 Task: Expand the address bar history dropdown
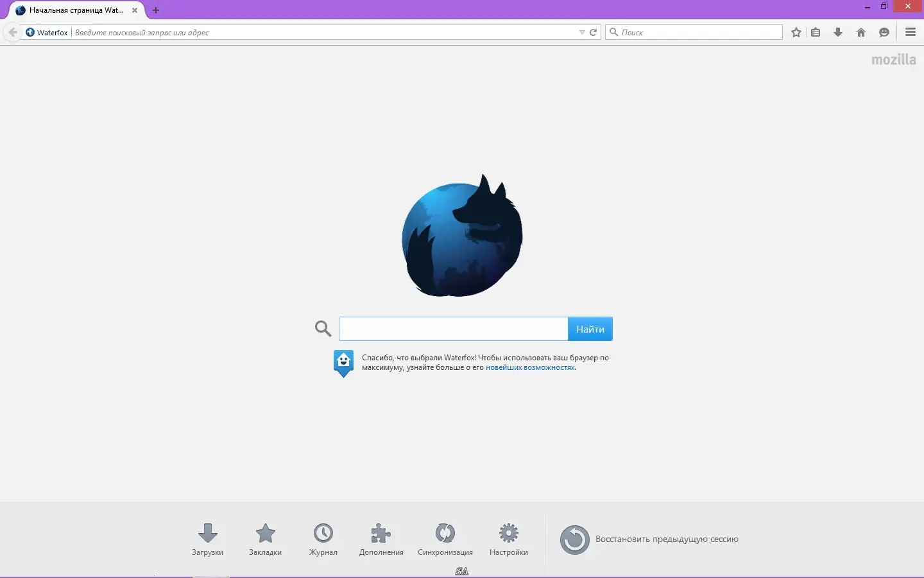pyautogui.click(x=582, y=32)
